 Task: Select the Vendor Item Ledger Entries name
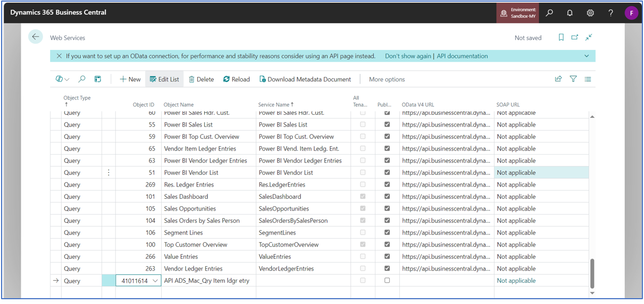pyautogui.click(x=200, y=148)
